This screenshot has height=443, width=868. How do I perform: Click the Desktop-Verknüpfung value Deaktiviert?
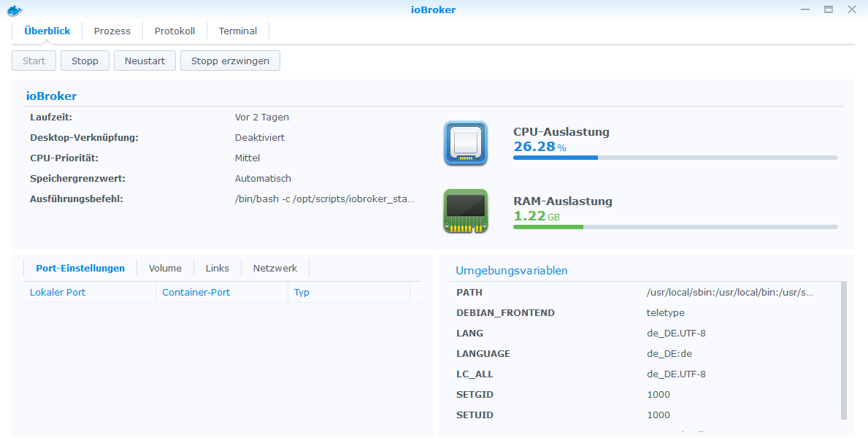(260, 138)
